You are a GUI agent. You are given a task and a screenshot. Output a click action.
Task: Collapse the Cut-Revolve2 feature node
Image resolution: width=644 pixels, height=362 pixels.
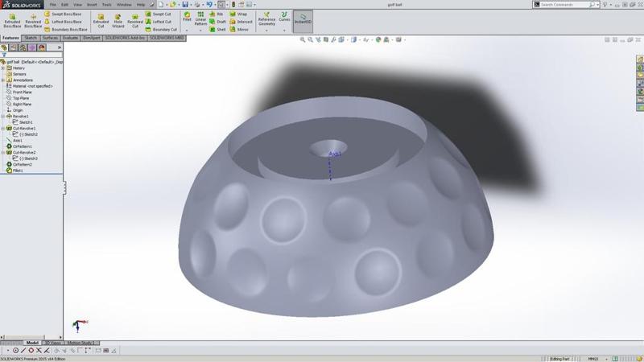pyautogui.click(x=3, y=152)
